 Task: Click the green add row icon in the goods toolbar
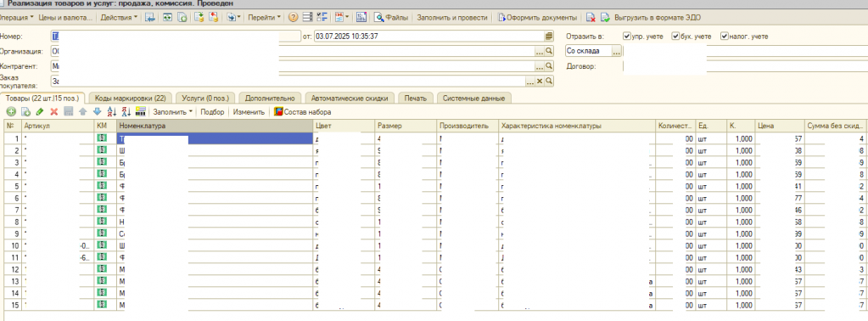10,112
